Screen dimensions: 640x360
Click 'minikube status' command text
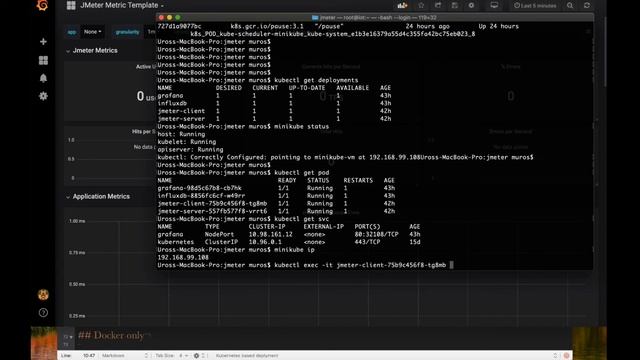coord(301,126)
